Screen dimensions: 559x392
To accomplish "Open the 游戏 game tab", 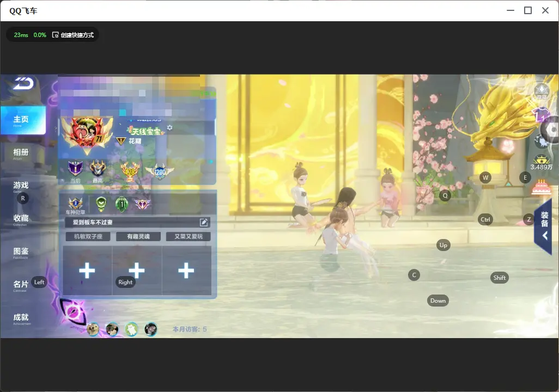I will (x=21, y=186).
